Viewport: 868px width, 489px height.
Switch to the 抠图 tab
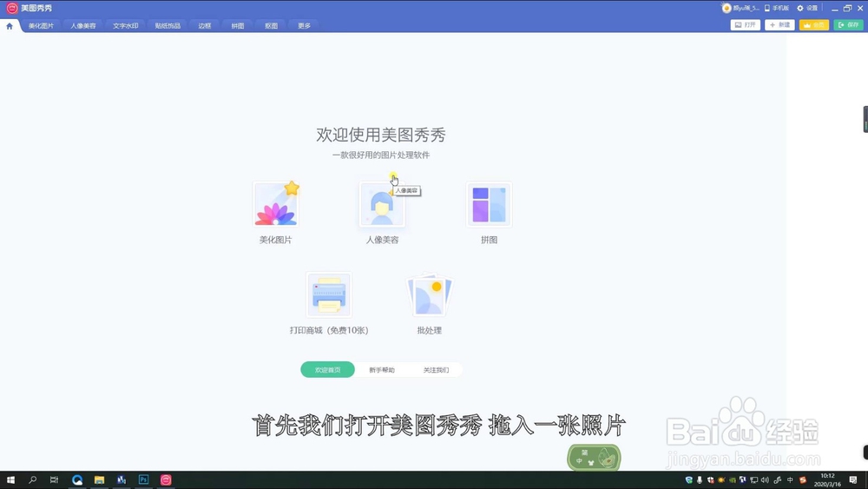pyautogui.click(x=271, y=25)
